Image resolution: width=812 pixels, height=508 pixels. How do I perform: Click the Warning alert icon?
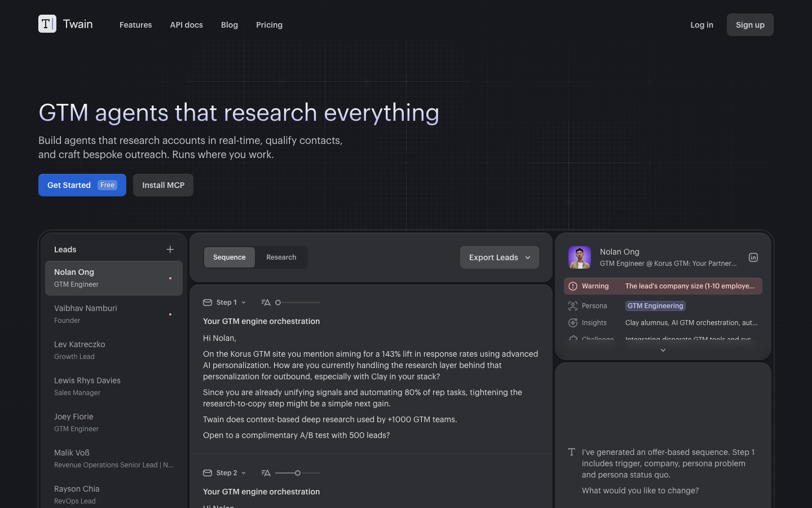click(573, 286)
